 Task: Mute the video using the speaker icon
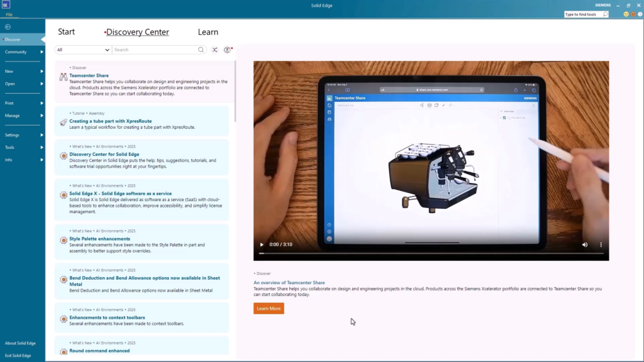tap(584, 244)
